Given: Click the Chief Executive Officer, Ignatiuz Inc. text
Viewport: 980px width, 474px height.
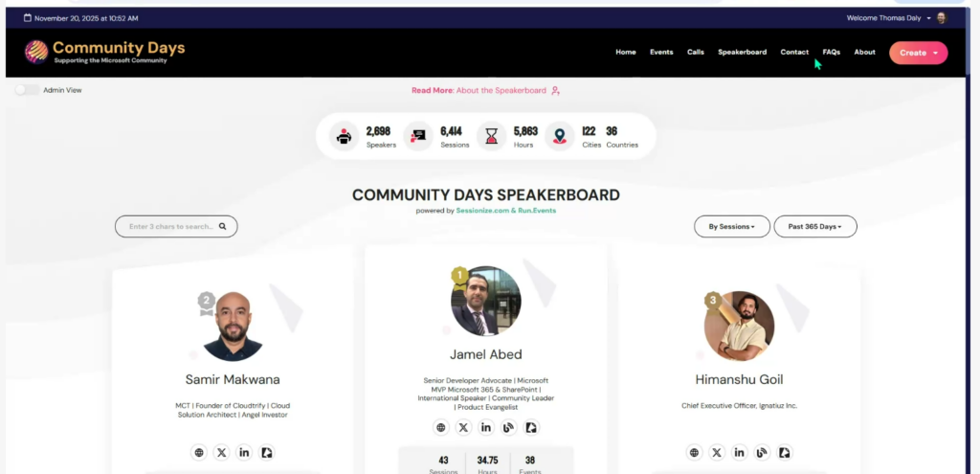Looking at the screenshot, I should coord(740,406).
